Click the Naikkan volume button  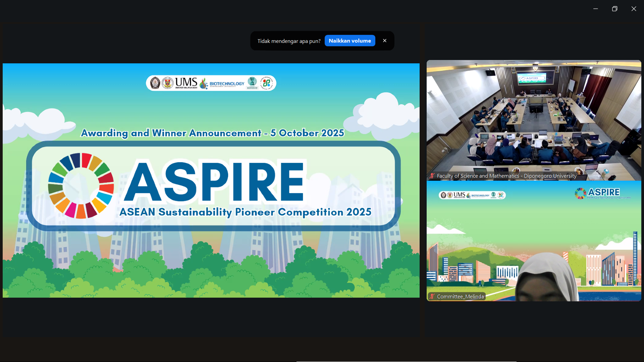click(x=350, y=41)
